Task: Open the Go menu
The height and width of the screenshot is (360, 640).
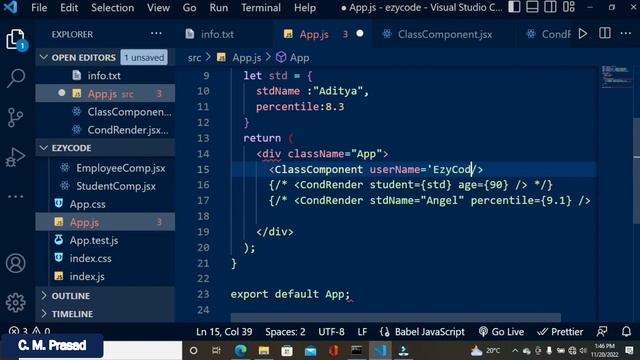Action: point(189,8)
